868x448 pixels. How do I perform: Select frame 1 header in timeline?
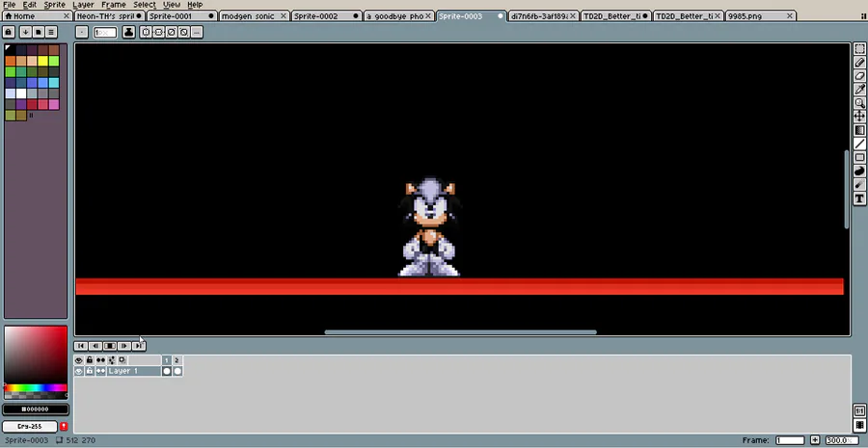167,360
